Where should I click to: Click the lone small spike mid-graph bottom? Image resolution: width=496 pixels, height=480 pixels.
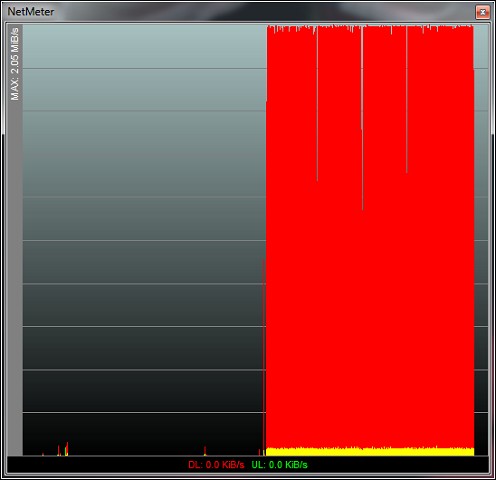(205, 451)
